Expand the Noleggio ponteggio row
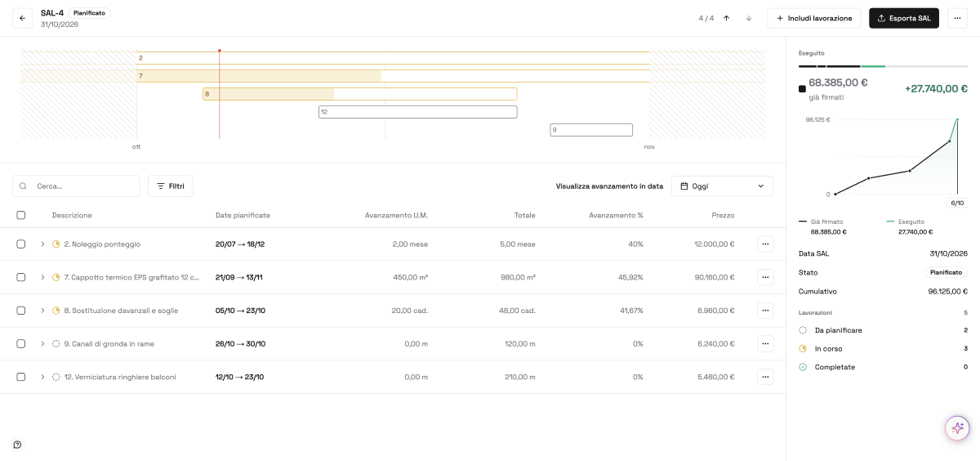980x461 pixels. pyautogui.click(x=42, y=244)
